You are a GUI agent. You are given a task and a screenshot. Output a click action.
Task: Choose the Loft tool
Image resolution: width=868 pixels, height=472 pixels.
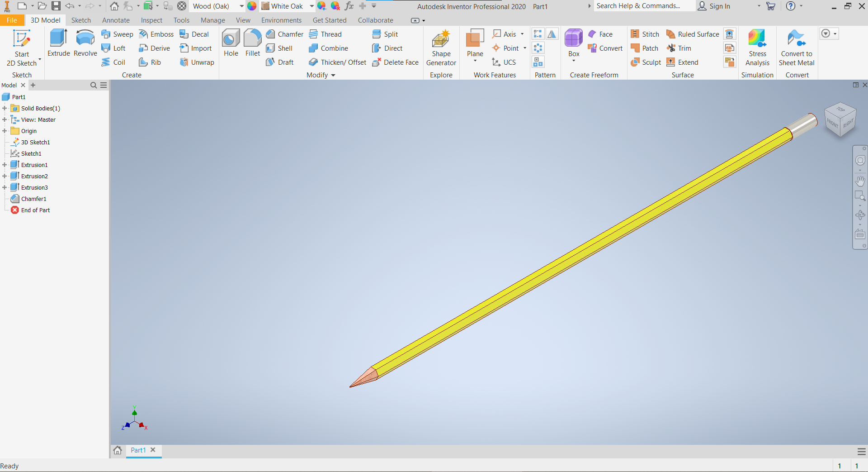click(x=113, y=48)
